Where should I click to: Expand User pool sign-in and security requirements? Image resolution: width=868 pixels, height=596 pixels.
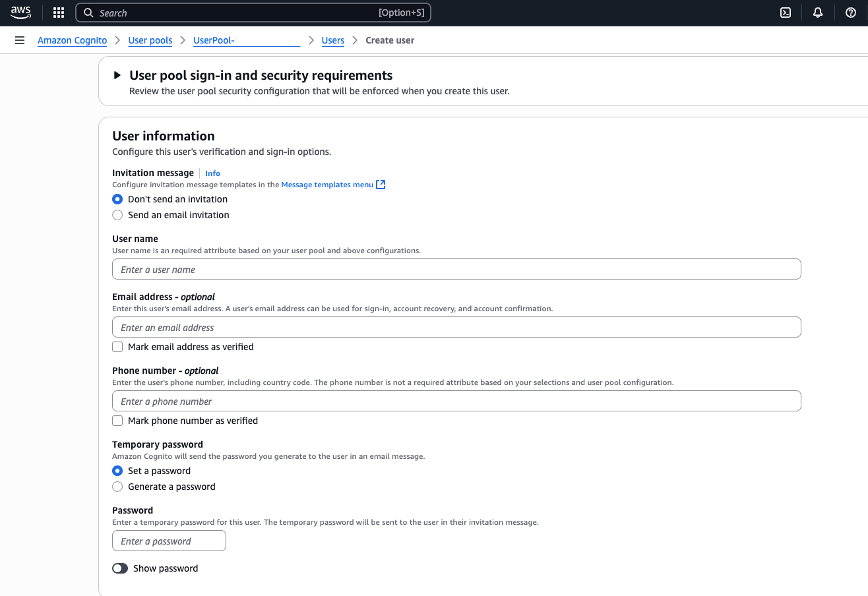pyautogui.click(x=117, y=75)
